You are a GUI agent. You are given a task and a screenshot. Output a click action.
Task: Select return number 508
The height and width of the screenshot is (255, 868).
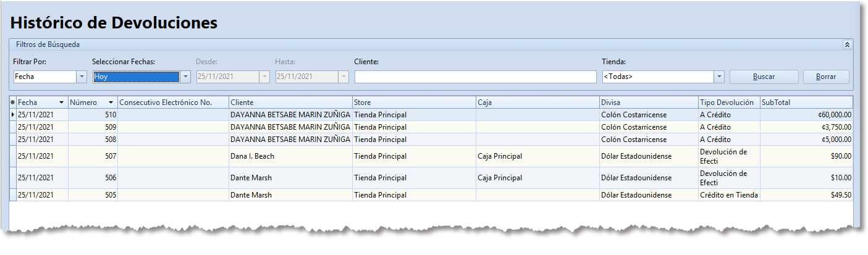point(93,139)
